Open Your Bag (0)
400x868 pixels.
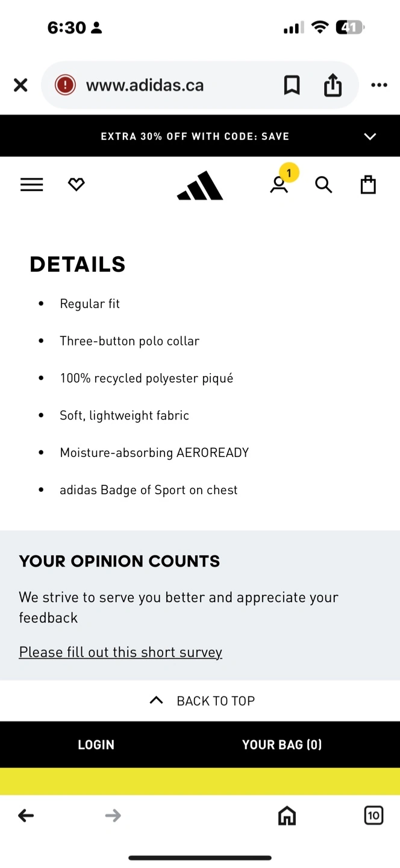click(x=282, y=744)
